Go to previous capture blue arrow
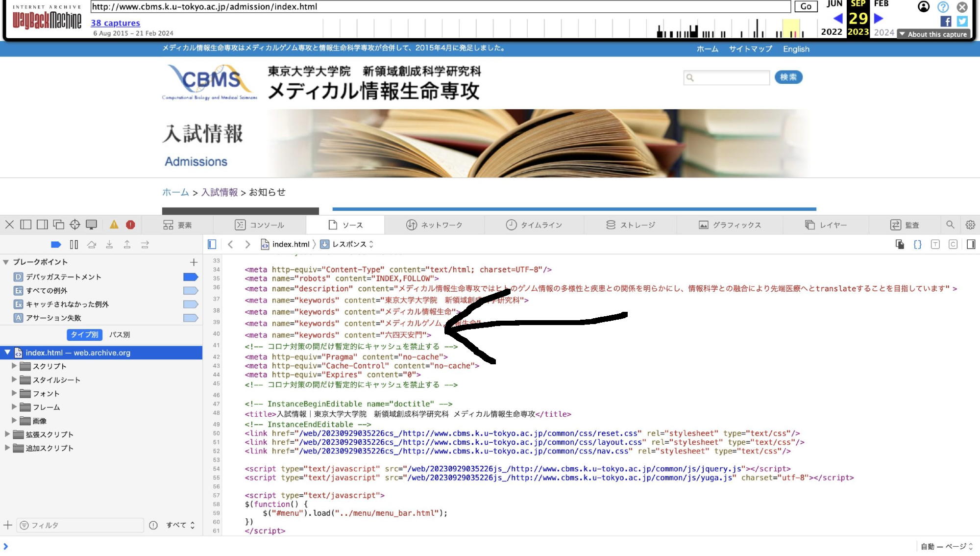Screen dimensions: 980x556 pos(838,19)
